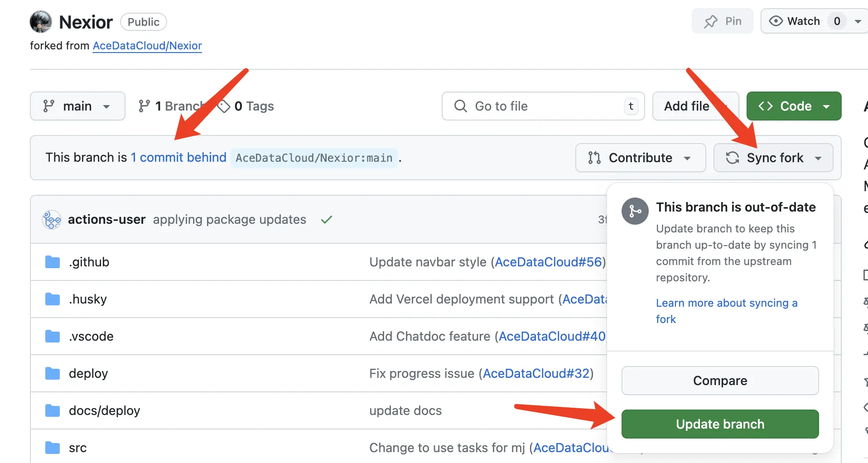The height and width of the screenshot is (463, 868).
Task: Follow the AceDataCloud/Nexior fork source link
Action: (x=147, y=46)
